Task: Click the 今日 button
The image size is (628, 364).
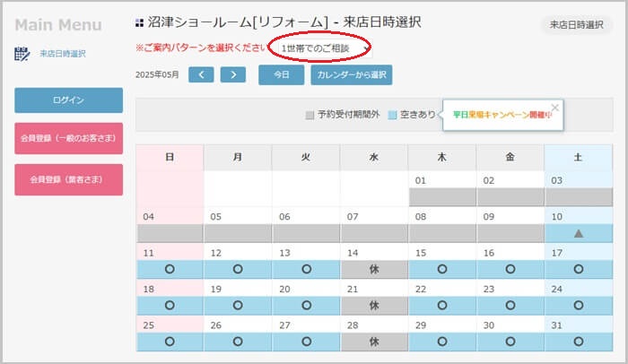Action: tap(281, 75)
